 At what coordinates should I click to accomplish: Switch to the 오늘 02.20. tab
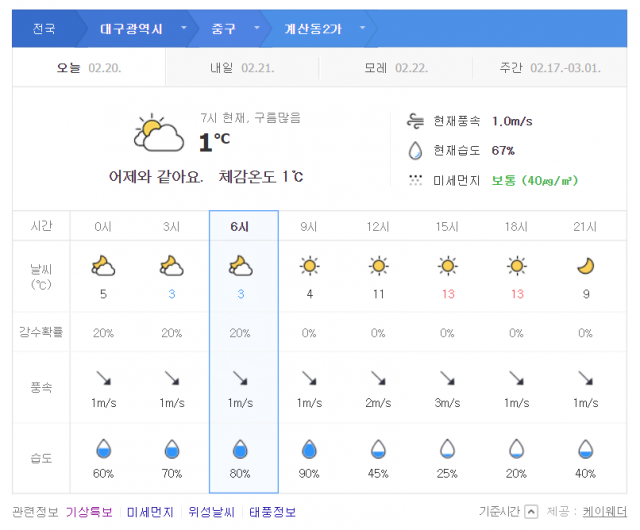[x=89, y=67]
